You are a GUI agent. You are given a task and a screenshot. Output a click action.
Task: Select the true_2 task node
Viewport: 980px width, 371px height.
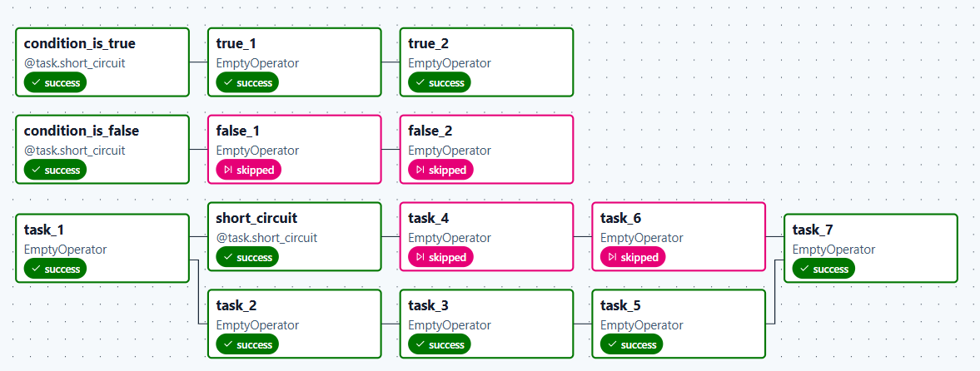pyautogui.click(x=486, y=62)
